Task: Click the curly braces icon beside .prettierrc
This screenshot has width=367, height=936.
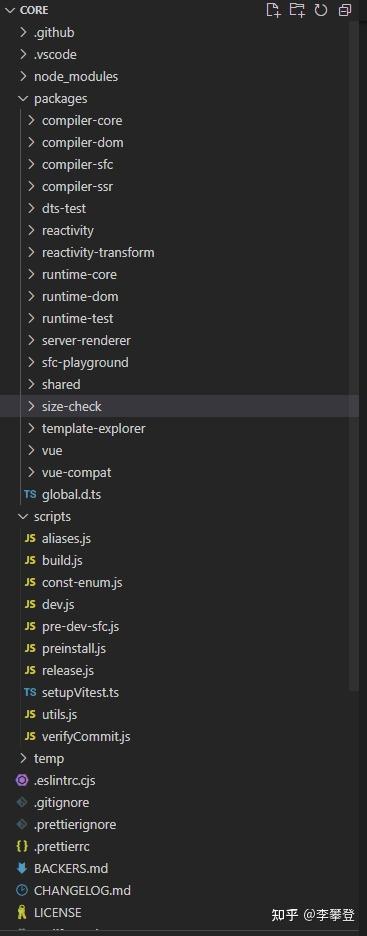Action: [x=22, y=847]
